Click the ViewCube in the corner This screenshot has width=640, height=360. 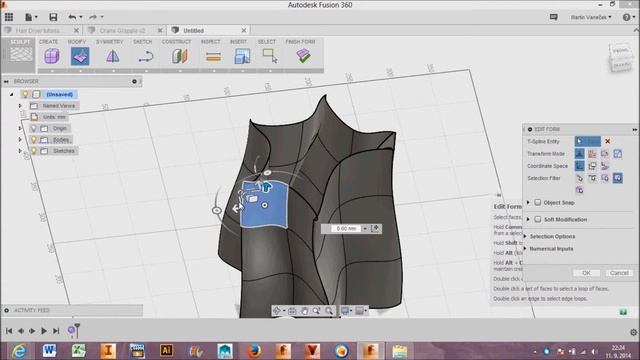(x=621, y=58)
